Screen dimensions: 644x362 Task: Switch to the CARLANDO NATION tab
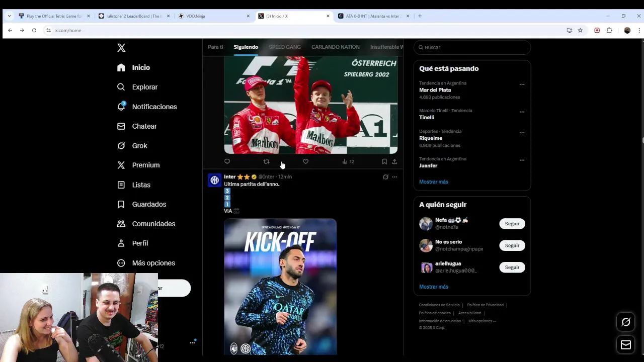pyautogui.click(x=336, y=47)
